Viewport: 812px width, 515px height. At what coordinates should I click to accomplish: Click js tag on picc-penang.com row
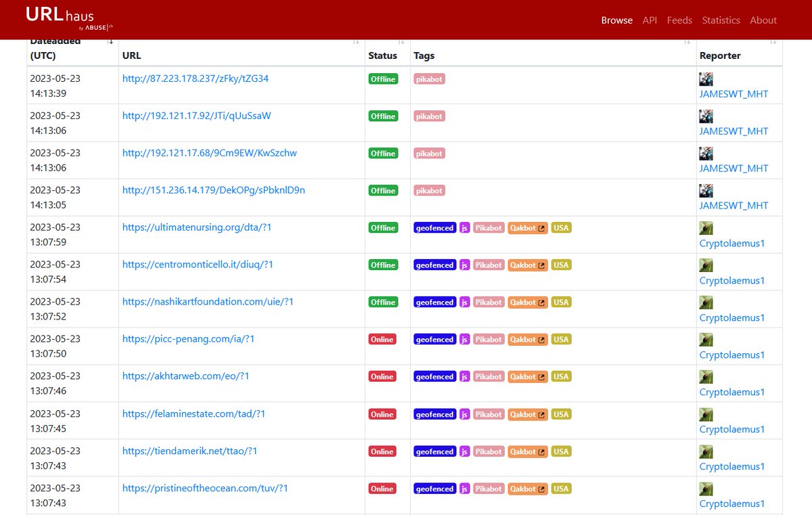pyautogui.click(x=465, y=340)
